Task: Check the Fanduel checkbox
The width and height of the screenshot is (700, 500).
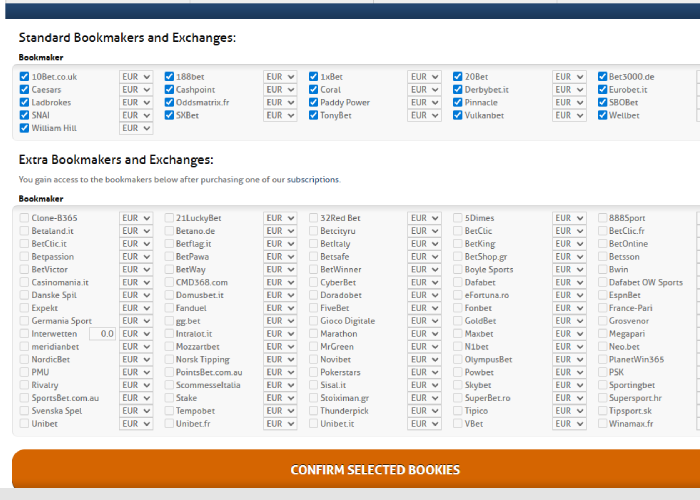Action: pos(169,308)
